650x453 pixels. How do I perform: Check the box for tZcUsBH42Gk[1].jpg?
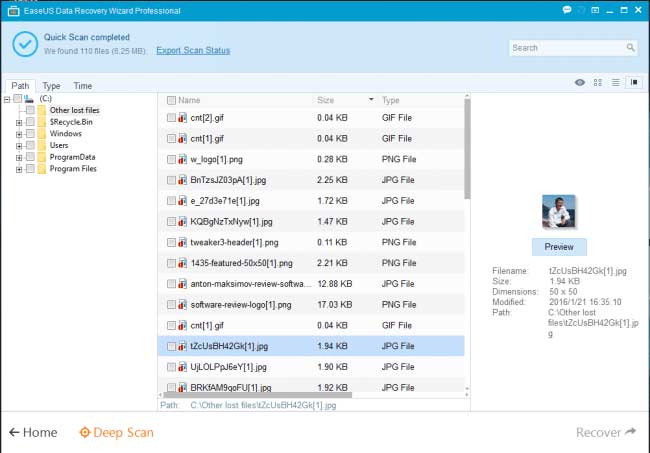[171, 346]
